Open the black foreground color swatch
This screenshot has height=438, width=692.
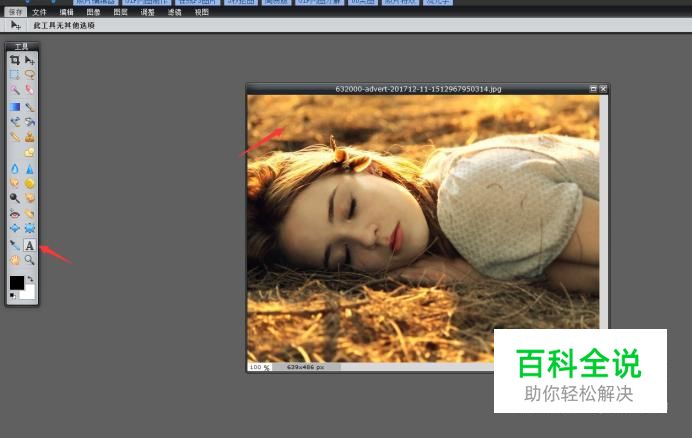click(17, 283)
